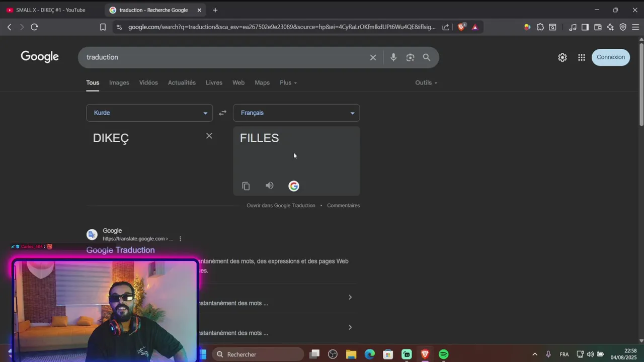Viewport: 644px width, 362px height.
Task: Show hidden system tray icons
Action: [534, 354]
